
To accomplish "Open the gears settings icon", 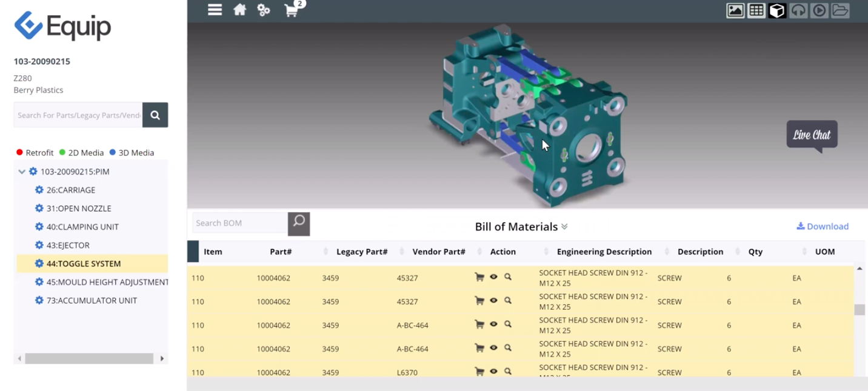I will click(264, 10).
